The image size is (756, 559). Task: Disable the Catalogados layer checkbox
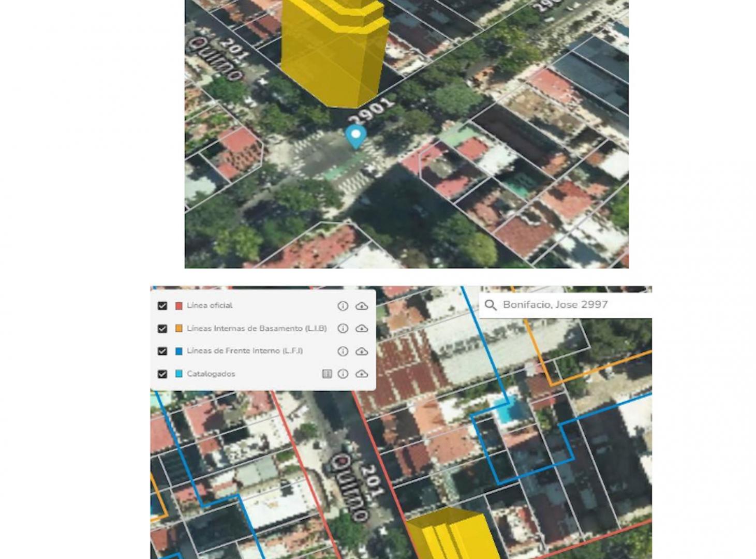[x=162, y=374]
